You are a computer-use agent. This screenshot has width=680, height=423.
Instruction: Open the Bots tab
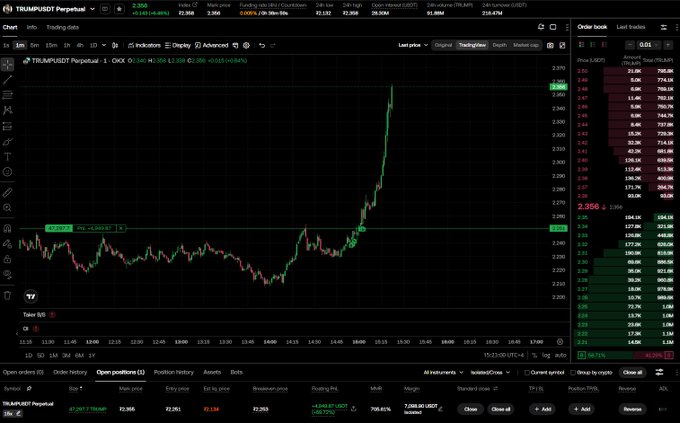click(x=236, y=372)
